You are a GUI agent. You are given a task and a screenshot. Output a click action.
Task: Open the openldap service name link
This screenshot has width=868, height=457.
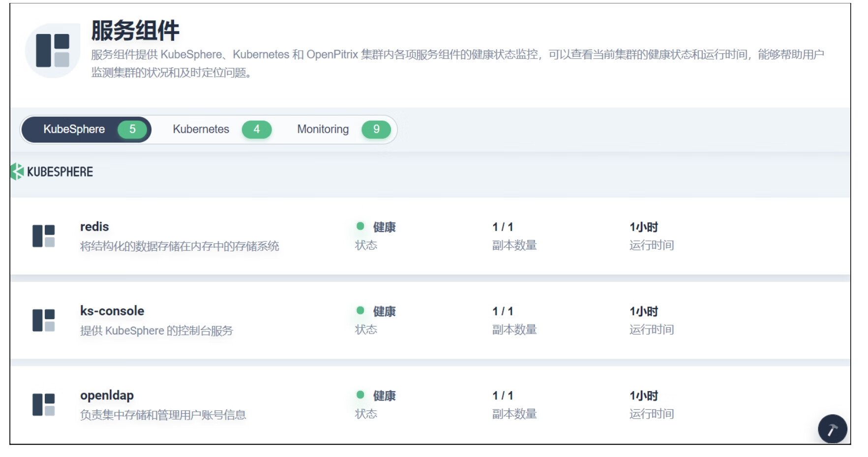[x=107, y=396]
